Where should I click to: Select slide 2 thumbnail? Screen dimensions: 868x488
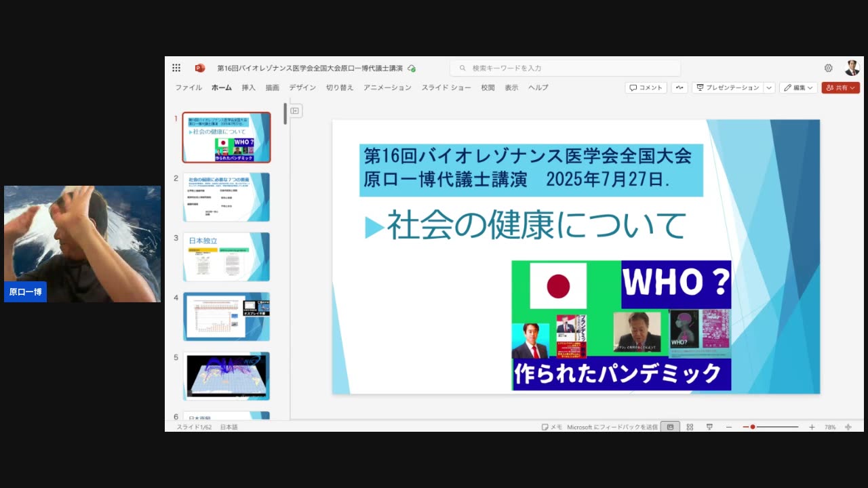226,197
